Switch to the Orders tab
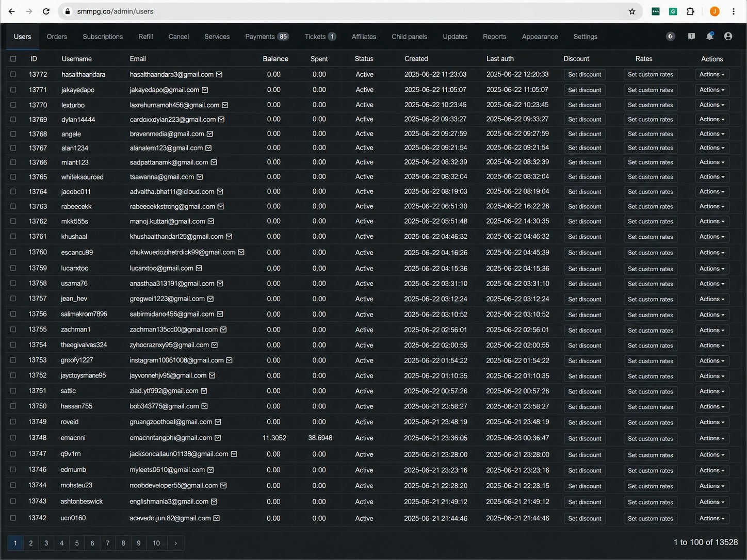747x560 pixels. point(57,37)
